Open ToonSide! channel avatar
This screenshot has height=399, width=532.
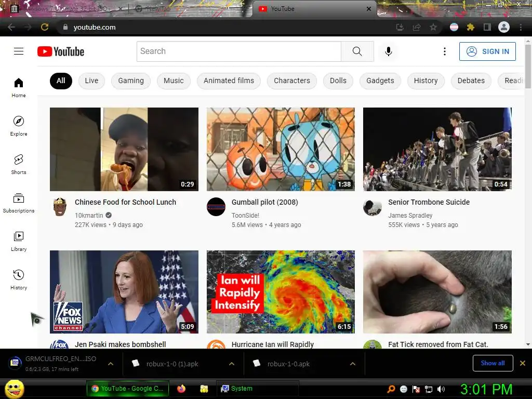coord(216,207)
